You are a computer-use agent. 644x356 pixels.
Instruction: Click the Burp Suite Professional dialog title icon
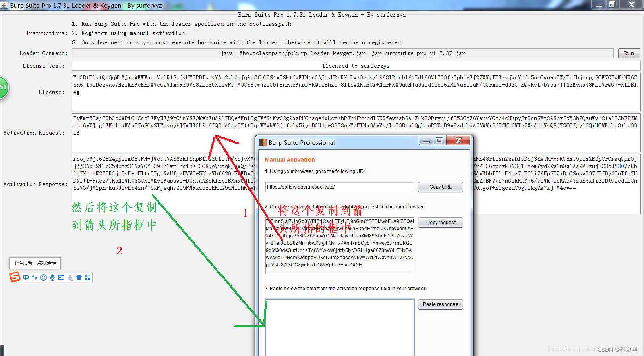click(263, 142)
